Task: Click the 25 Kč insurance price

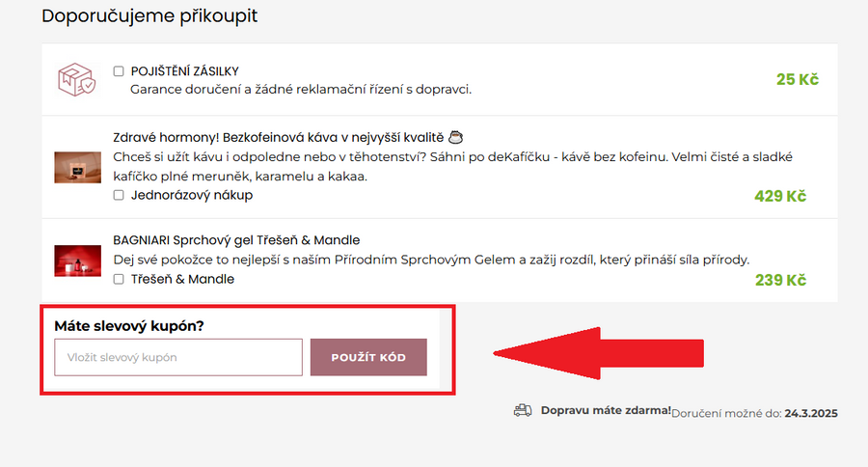Action: (x=797, y=79)
